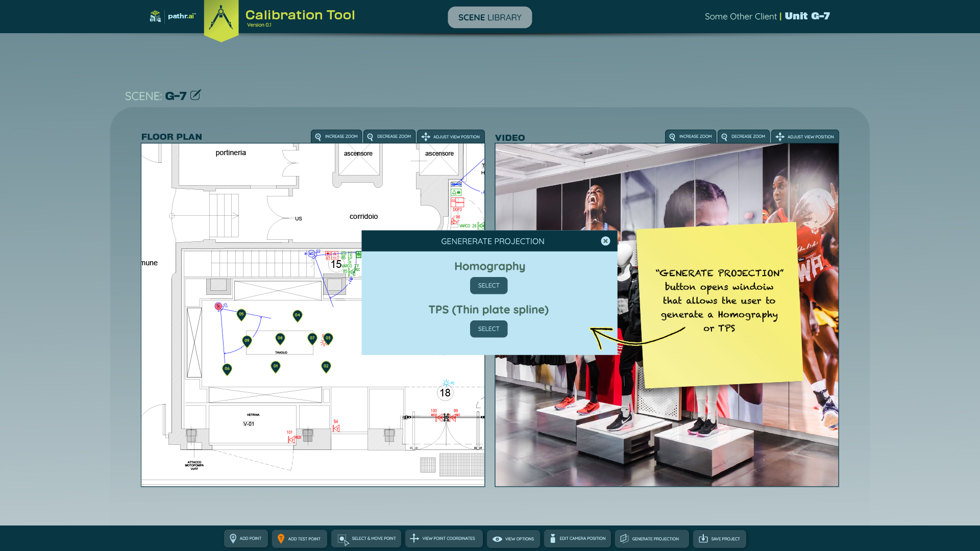Click Edit Camera Position tool
The height and width of the screenshot is (551, 980).
click(x=577, y=538)
